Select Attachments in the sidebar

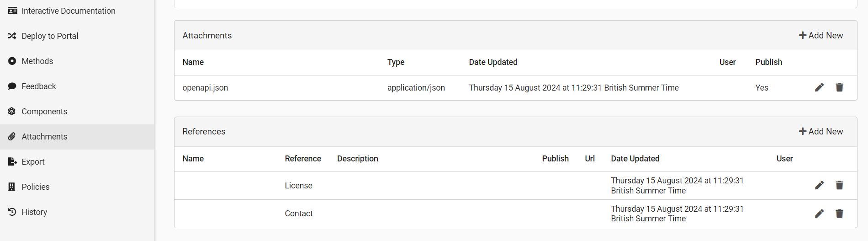[x=77, y=136]
